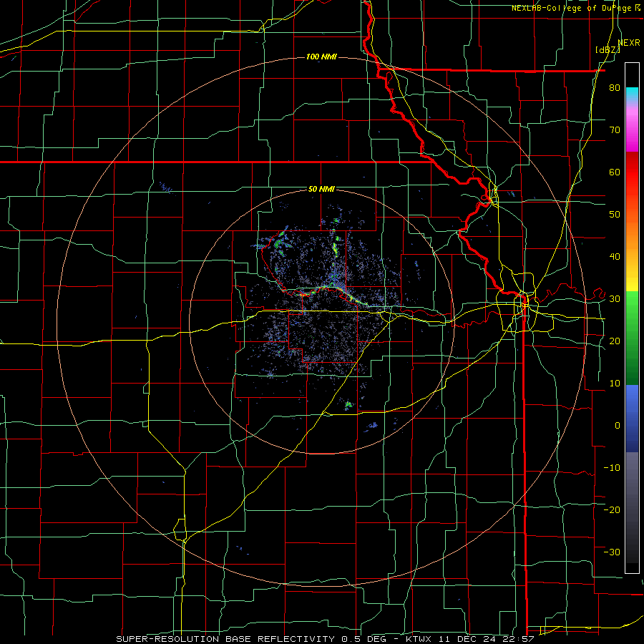The height and width of the screenshot is (644, 644).
Task: Click the 60 value on the dBZ scale
Action: (x=615, y=172)
